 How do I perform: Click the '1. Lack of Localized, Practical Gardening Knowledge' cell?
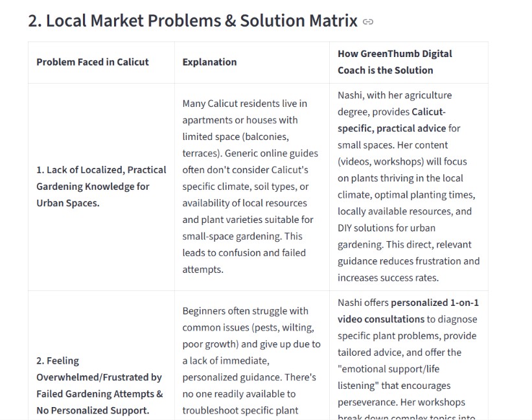click(101, 186)
